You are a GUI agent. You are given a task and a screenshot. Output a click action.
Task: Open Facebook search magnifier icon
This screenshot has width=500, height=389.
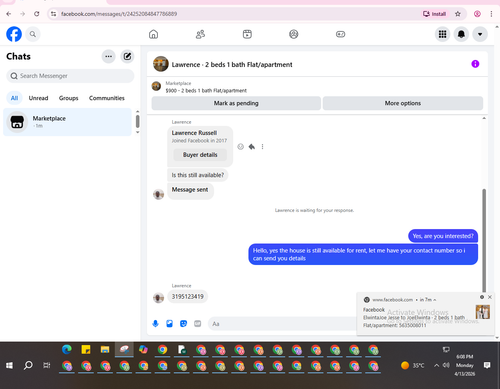33,34
